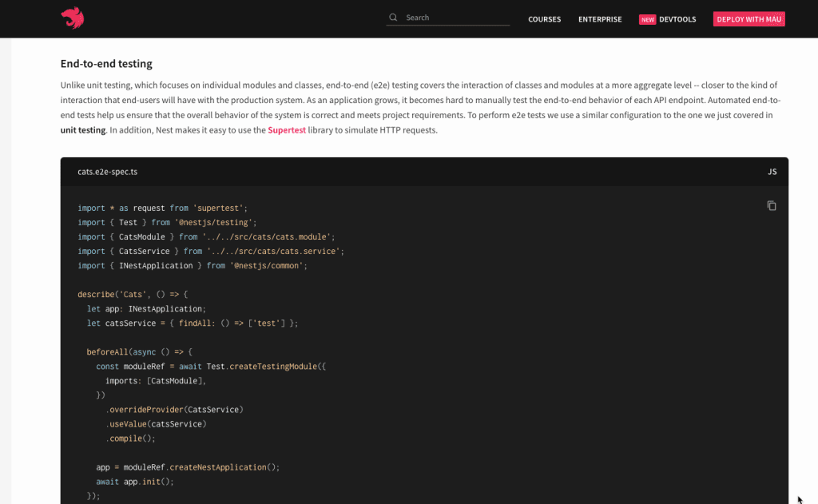Viewport: 818px width, 504px height.
Task: Click the NEW badge beside Devtools
Action: (647, 19)
